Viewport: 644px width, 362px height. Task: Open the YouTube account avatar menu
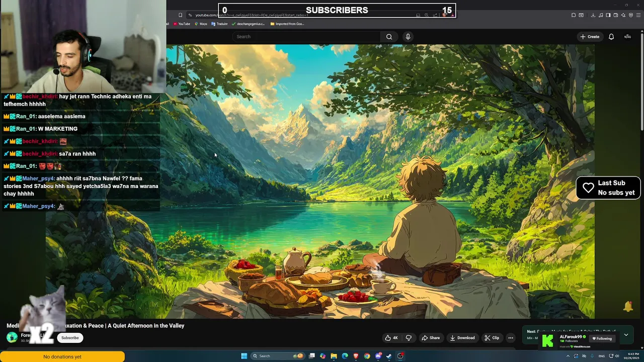(627, 37)
